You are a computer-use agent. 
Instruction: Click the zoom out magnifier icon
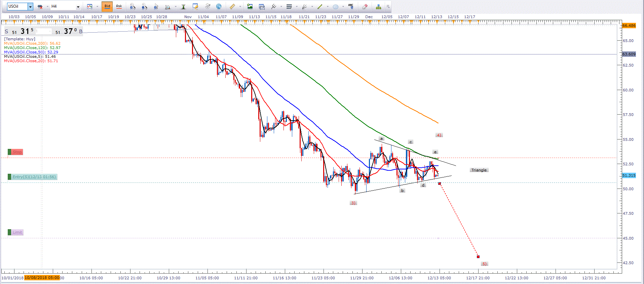click(x=144, y=6)
